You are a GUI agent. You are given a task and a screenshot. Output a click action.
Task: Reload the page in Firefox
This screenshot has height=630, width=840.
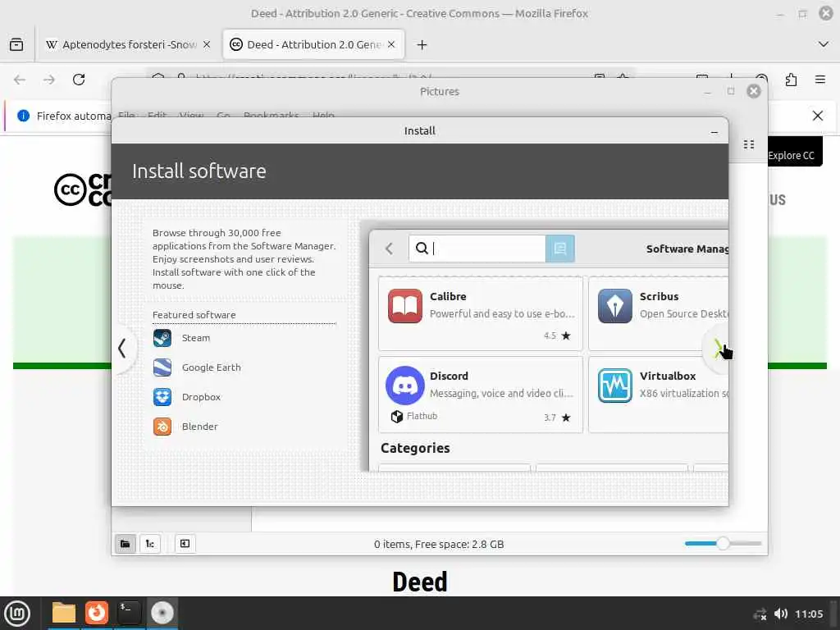pyautogui.click(x=79, y=80)
